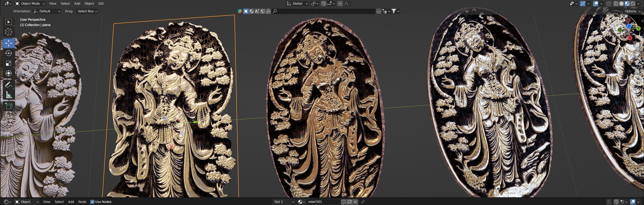Open the node editor View menu
Viewport: 644px width, 205px height.
tap(47, 202)
